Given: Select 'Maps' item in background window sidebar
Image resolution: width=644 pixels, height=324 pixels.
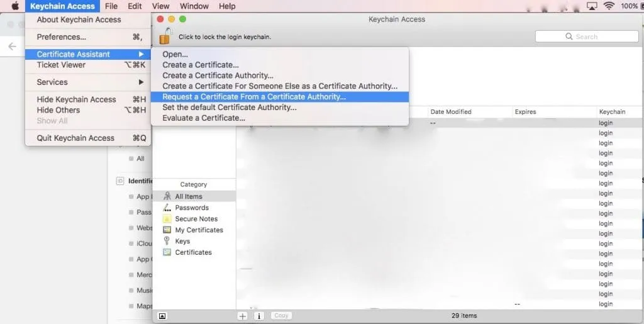Looking at the screenshot, I should click(144, 306).
